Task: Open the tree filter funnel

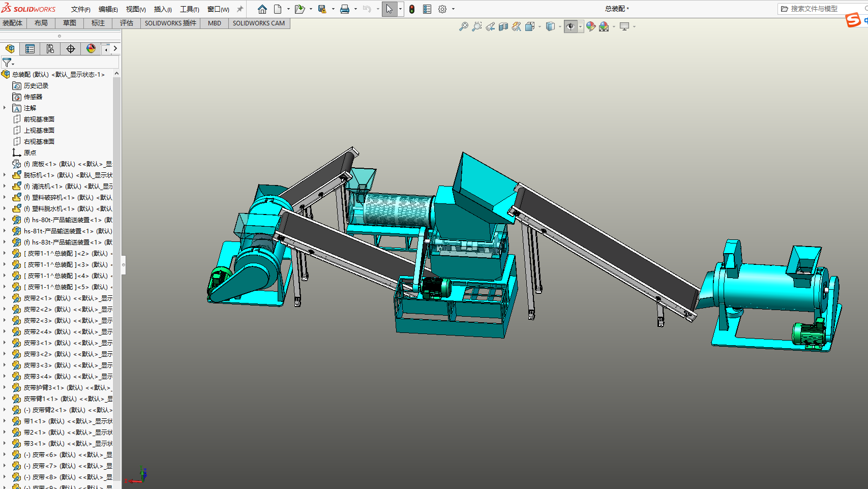Action: (x=7, y=63)
